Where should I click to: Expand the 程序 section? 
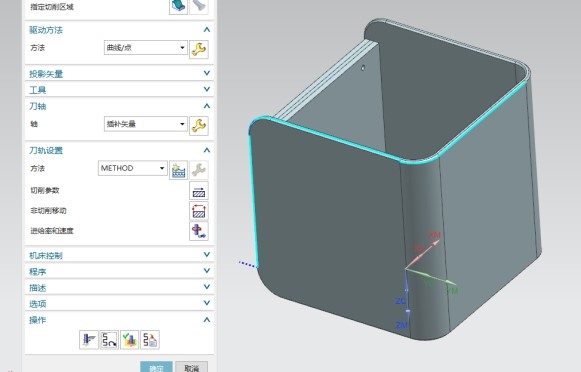207,271
